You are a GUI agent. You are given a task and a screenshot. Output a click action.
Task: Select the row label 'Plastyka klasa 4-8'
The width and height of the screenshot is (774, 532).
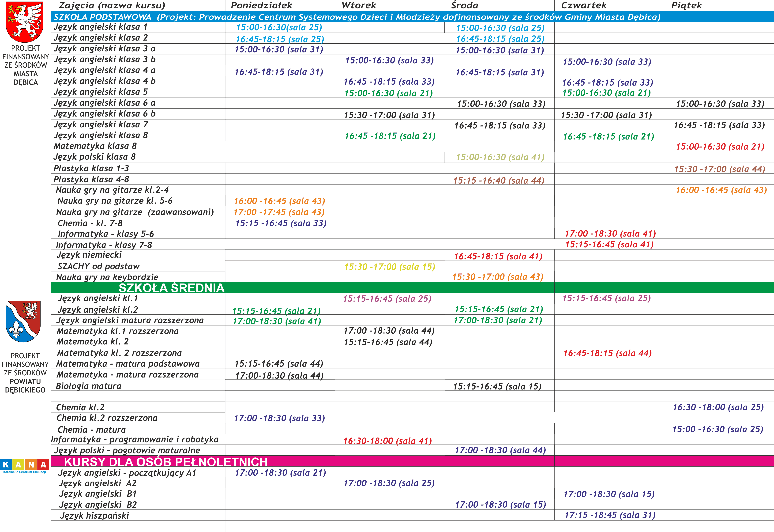pos(91,179)
